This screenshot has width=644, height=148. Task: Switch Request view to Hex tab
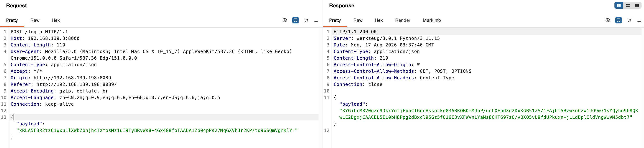pyautogui.click(x=55, y=20)
